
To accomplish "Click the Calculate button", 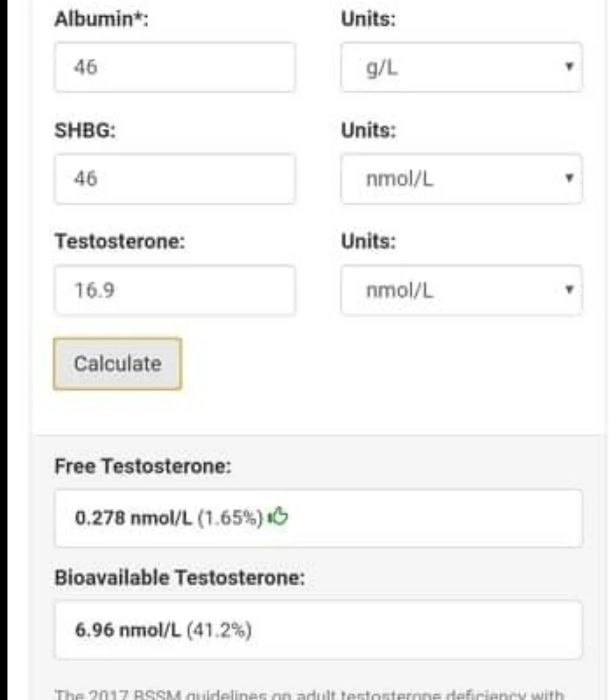I will click(x=118, y=364).
